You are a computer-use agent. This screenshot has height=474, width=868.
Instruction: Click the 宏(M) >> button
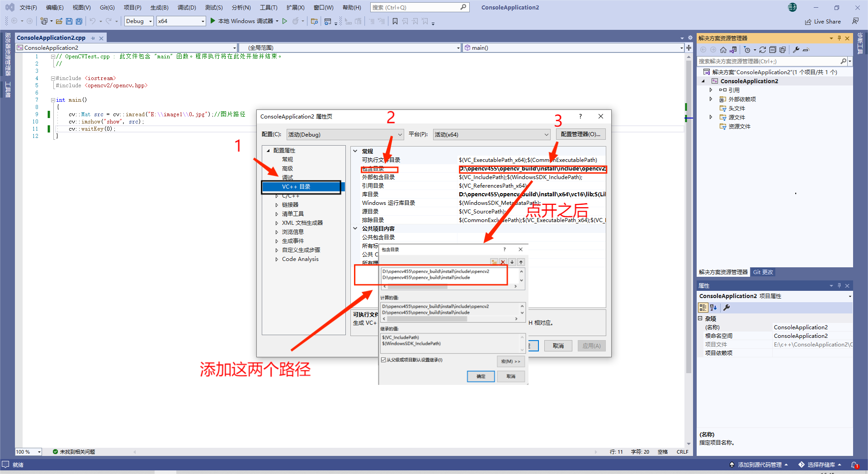pos(511,361)
